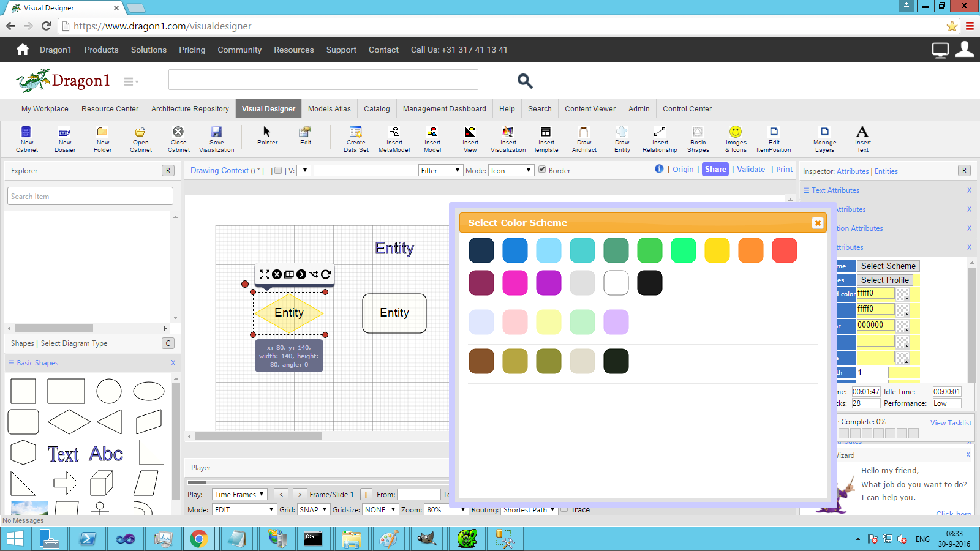
Task: Click the Select Scheme button
Action: (888, 266)
